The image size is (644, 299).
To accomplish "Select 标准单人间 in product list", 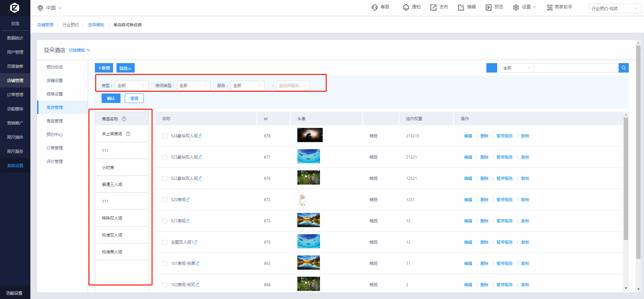I will [122, 252].
